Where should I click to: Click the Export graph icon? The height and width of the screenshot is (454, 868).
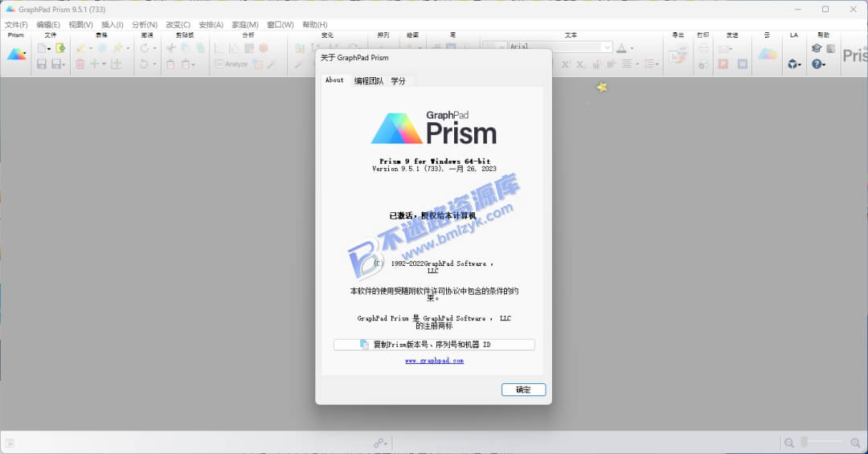pyautogui.click(x=678, y=55)
